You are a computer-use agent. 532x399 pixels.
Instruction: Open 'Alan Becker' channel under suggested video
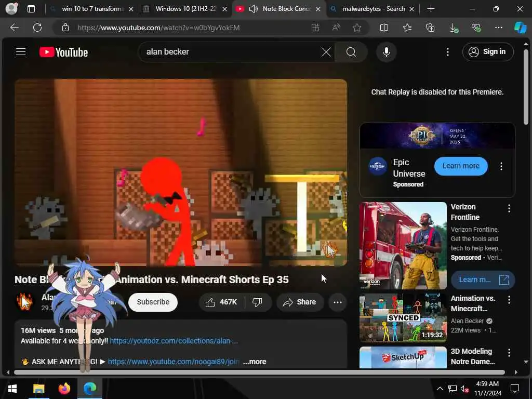[467, 321]
